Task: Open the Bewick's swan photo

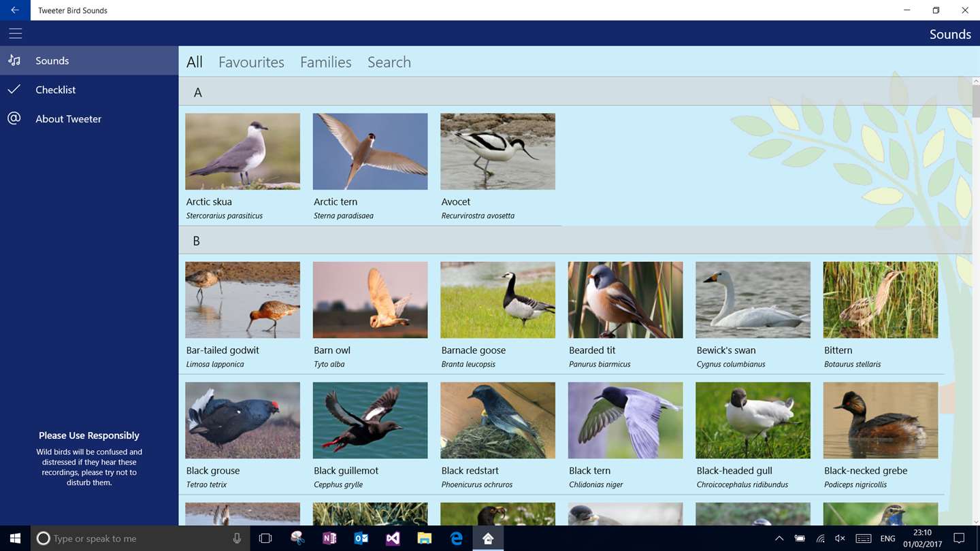Action: (753, 300)
